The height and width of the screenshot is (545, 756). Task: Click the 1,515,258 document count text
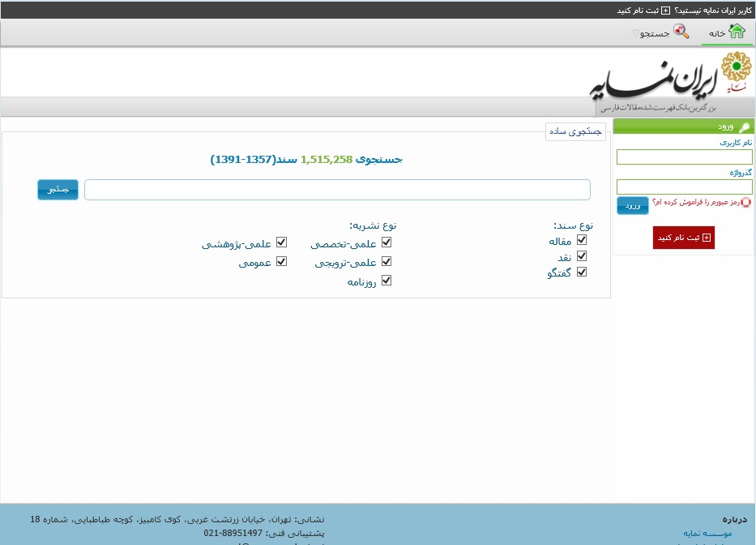point(327,159)
